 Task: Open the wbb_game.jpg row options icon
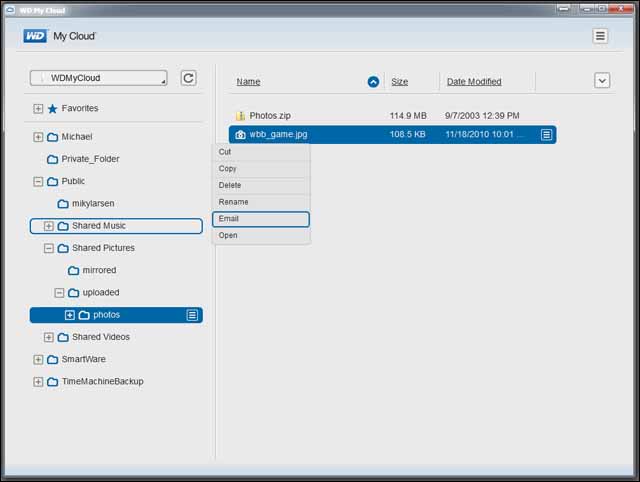[x=547, y=135]
